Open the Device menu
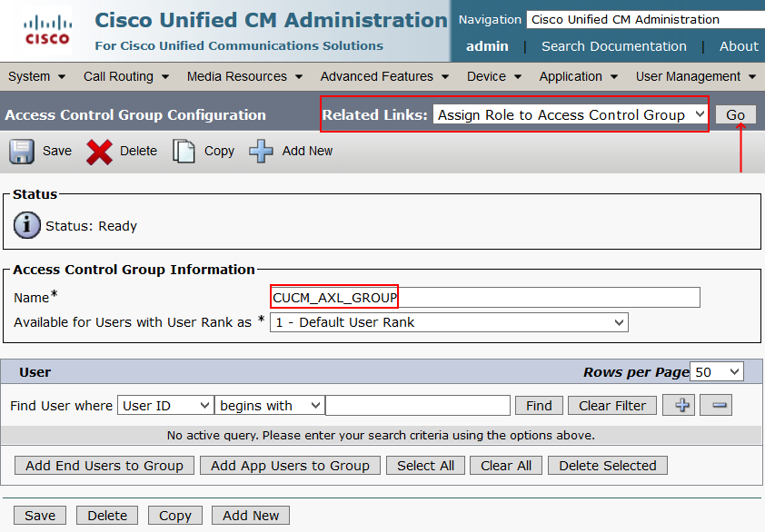The height and width of the screenshot is (532, 765). (493, 76)
